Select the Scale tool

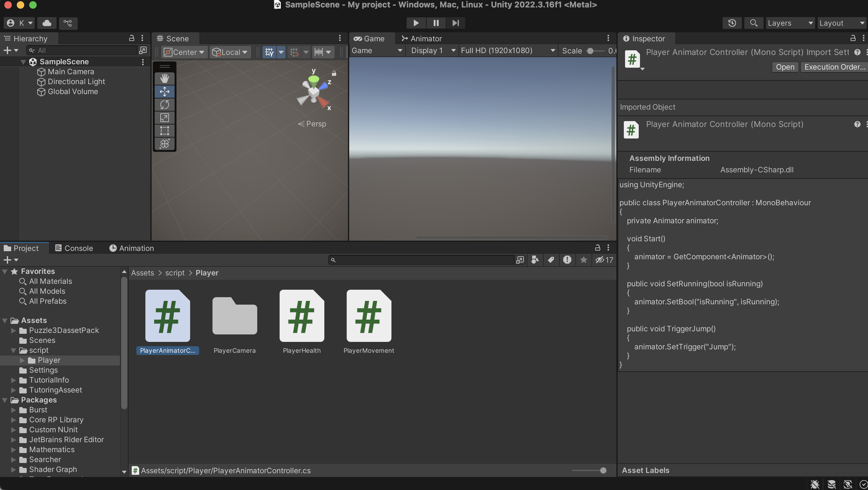tap(164, 118)
